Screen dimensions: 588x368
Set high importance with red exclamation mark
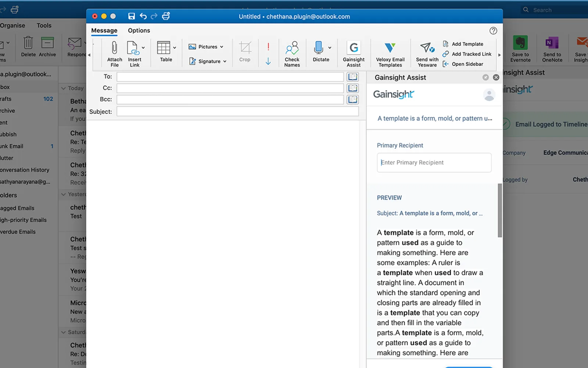pos(268,46)
